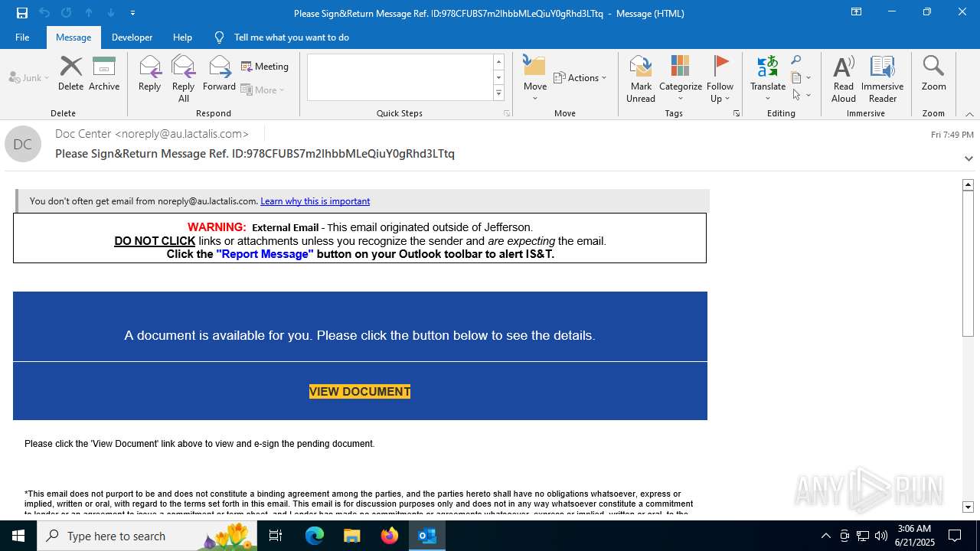Open the Tags dialog launcher
This screenshot has width=980, height=551.
(737, 113)
